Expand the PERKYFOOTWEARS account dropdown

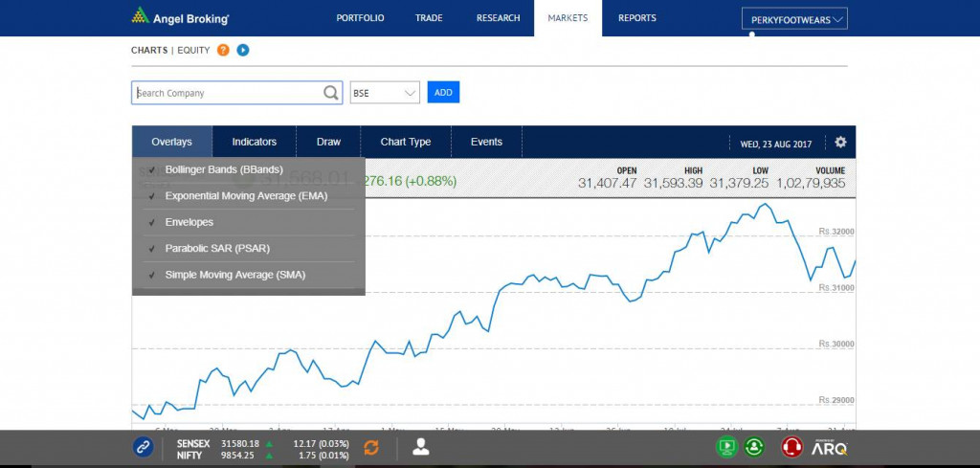(794, 19)
